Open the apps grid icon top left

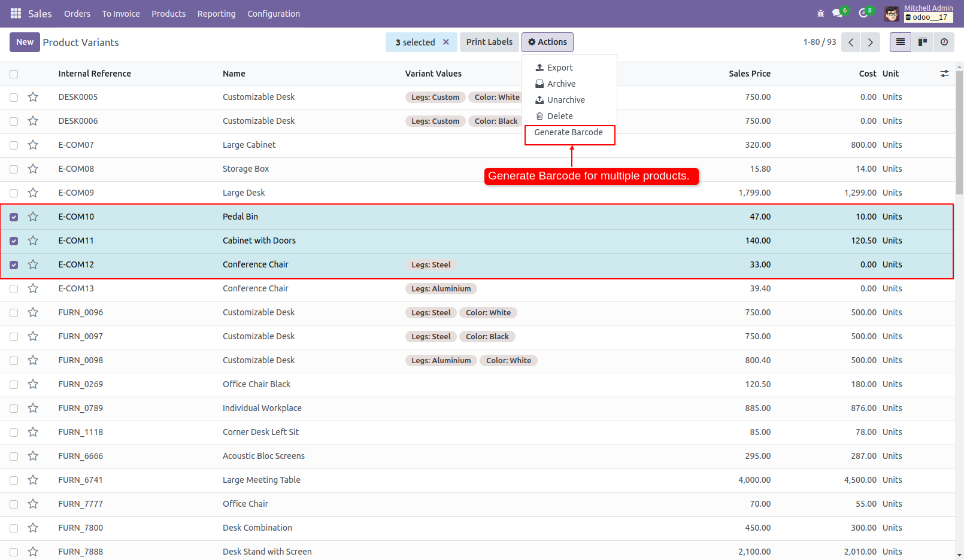(x=15, y=13)
